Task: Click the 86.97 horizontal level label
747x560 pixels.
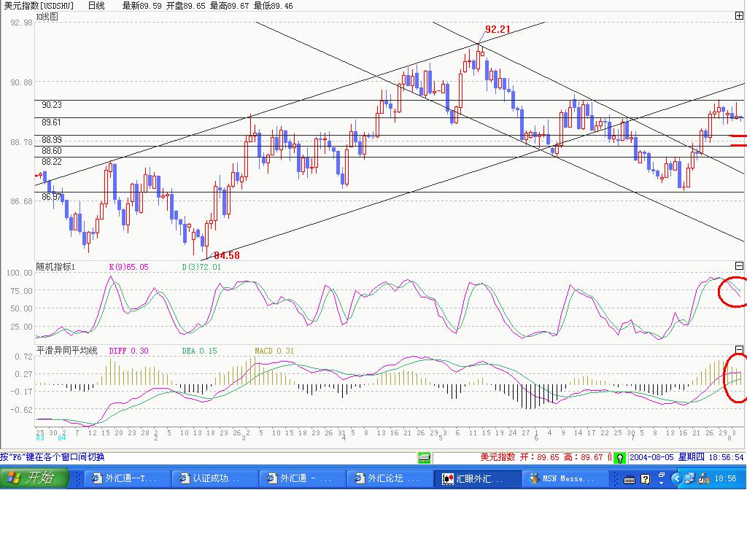Action: point(52,197)
